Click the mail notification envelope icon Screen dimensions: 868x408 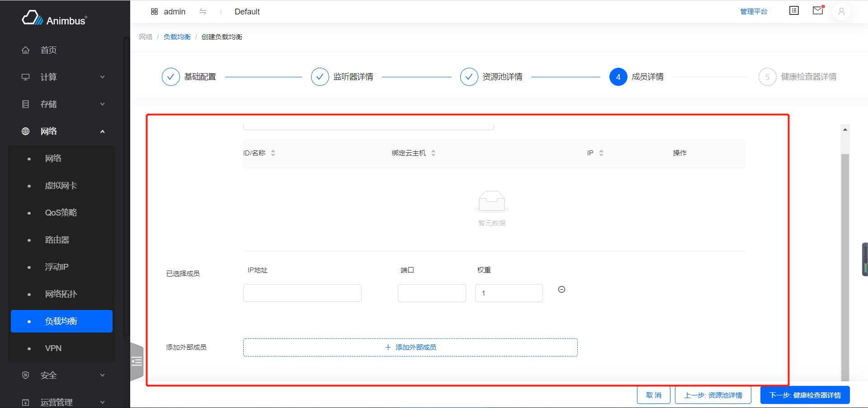coord(817,11)
